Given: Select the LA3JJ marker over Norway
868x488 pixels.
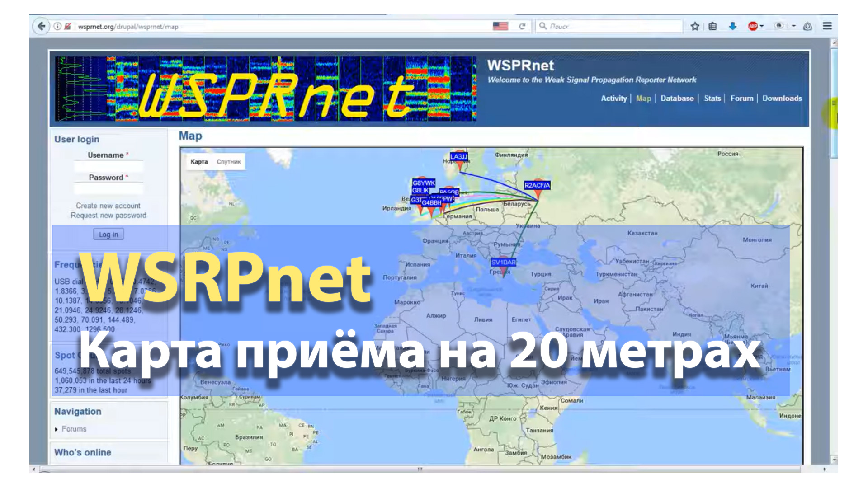Looking at the screenshot, I should tap(460, 158).
